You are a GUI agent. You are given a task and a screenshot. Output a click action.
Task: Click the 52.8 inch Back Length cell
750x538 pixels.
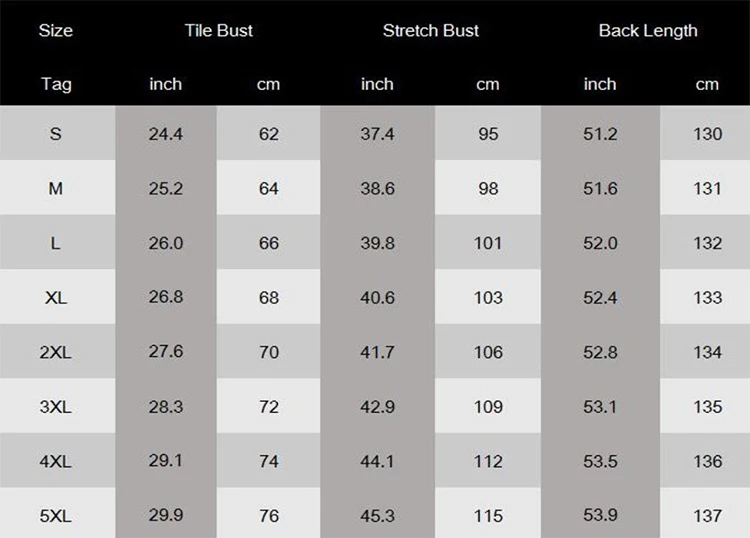(600, 352)
